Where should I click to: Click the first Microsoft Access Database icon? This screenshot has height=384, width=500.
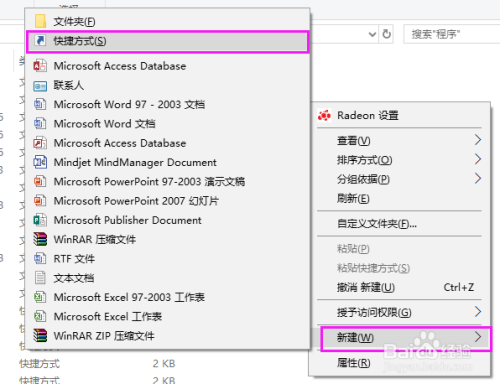point(40,66)
